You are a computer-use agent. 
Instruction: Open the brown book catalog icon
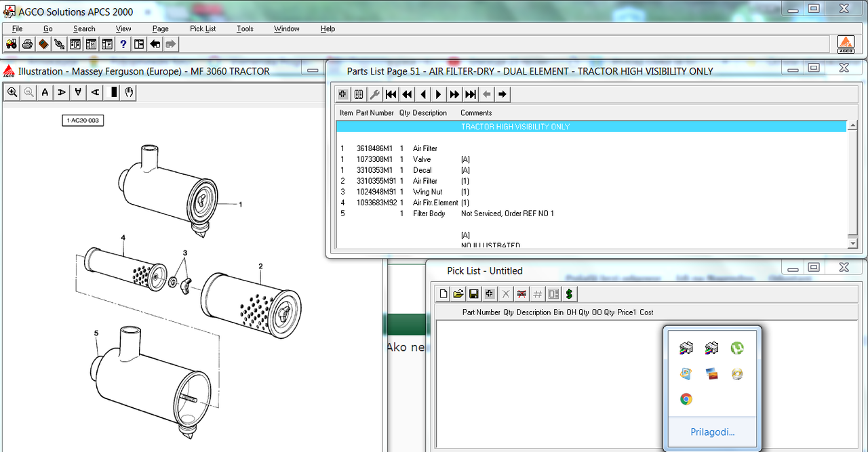click(x=43, y=44)
